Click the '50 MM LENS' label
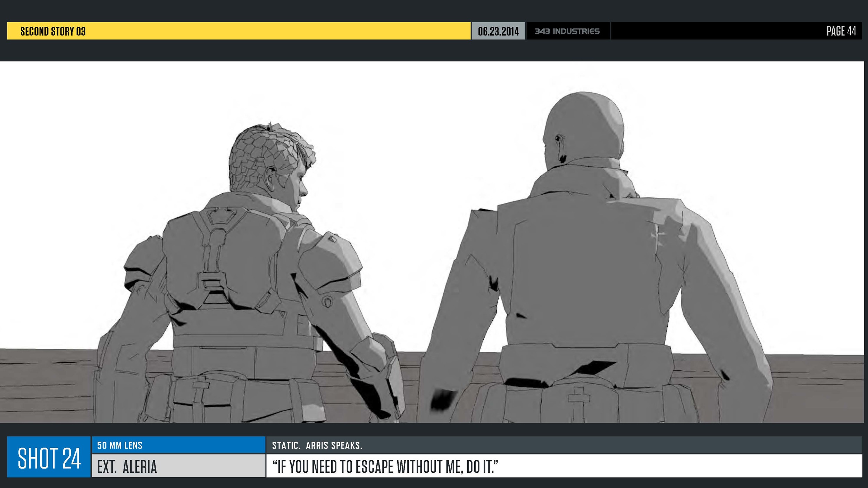This screenshot has width=868, height=488. (120, 445)
